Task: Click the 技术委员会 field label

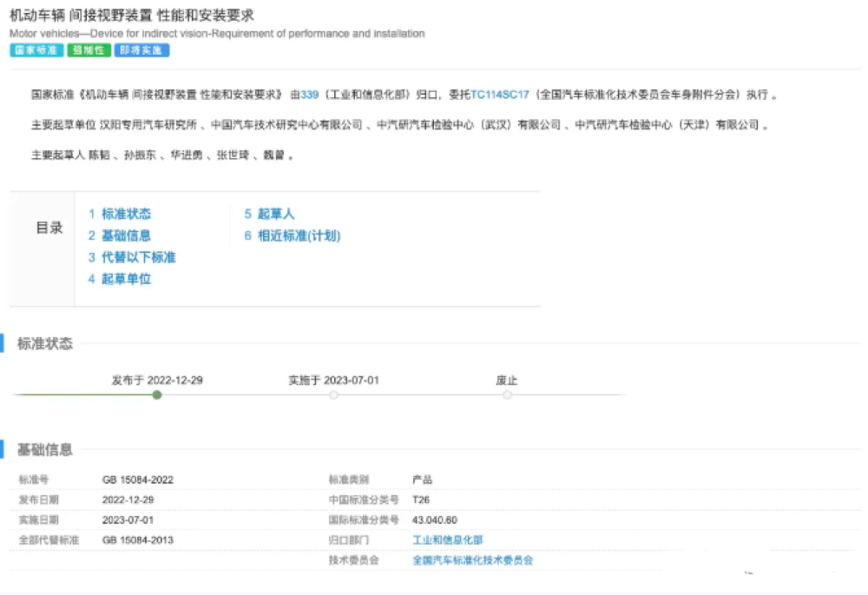Action: pos(354,560)
